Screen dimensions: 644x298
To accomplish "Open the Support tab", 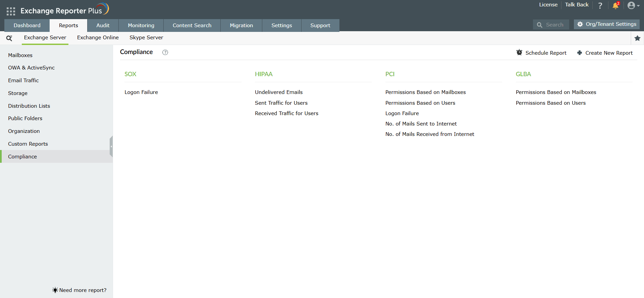I will pyautogui.click(x=320, y=26).
